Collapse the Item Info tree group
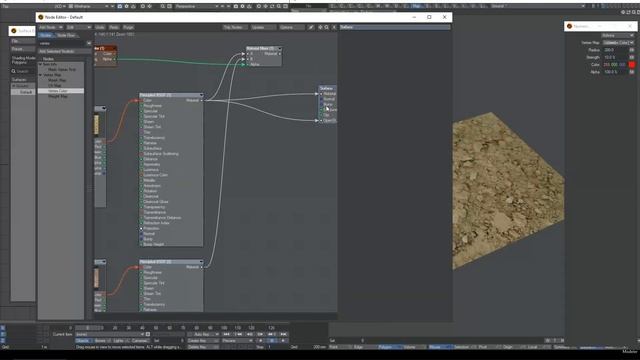The width and height of the screenshot is (640, 360). tap(40, 64)
